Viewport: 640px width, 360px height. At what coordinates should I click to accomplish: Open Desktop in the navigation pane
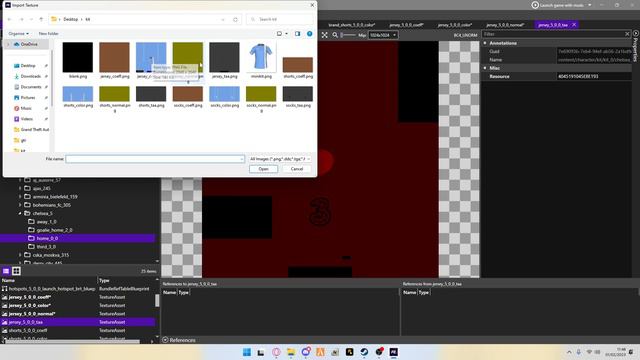(x=28, y=66)
